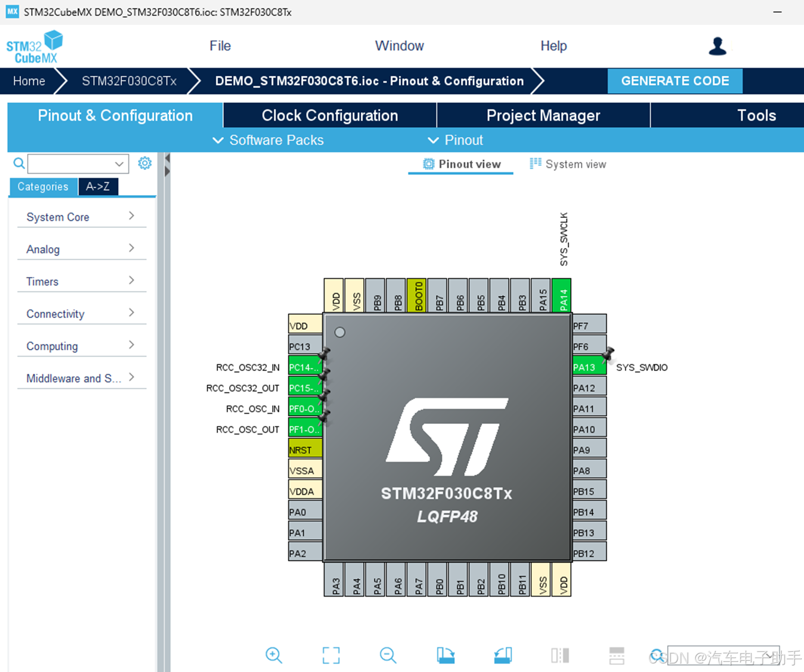Click inside the peripheral search field
Screen dimensions: 804x672
tap(74, 163)
